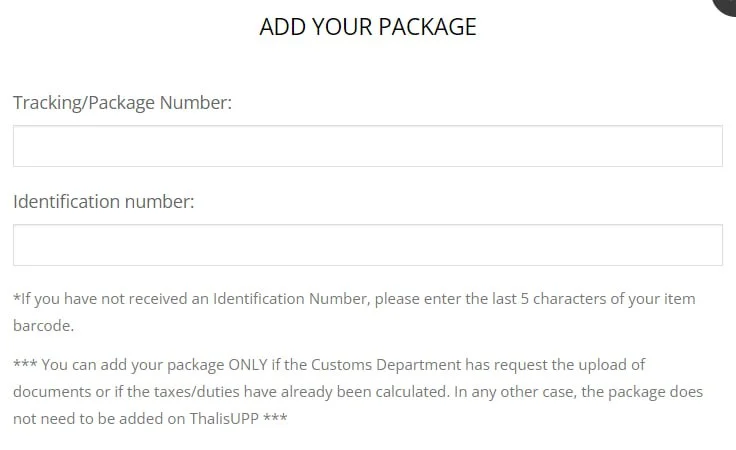Click the "ADD YOUR PACKAGE" heading
This screenshot has width=736, height=450.
point(367,27)
